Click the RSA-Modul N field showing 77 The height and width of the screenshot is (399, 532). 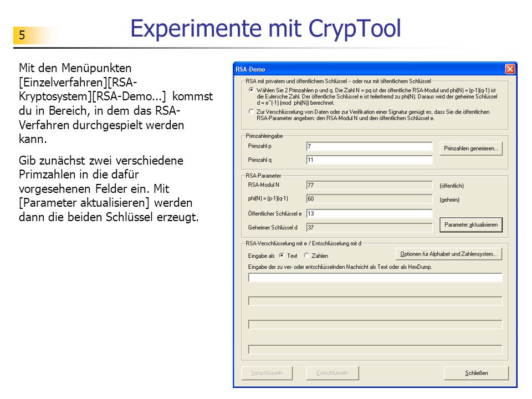tap(370, 185)
